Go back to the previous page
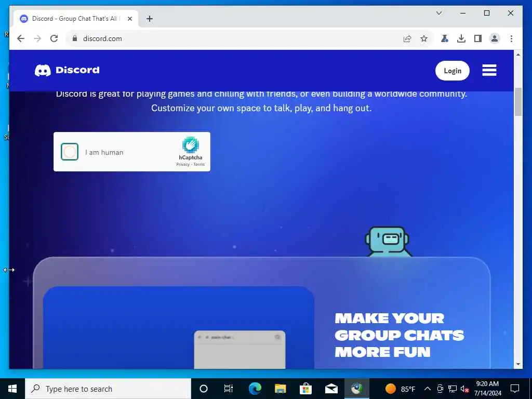The image size is (532, 399). coord(21,38)
